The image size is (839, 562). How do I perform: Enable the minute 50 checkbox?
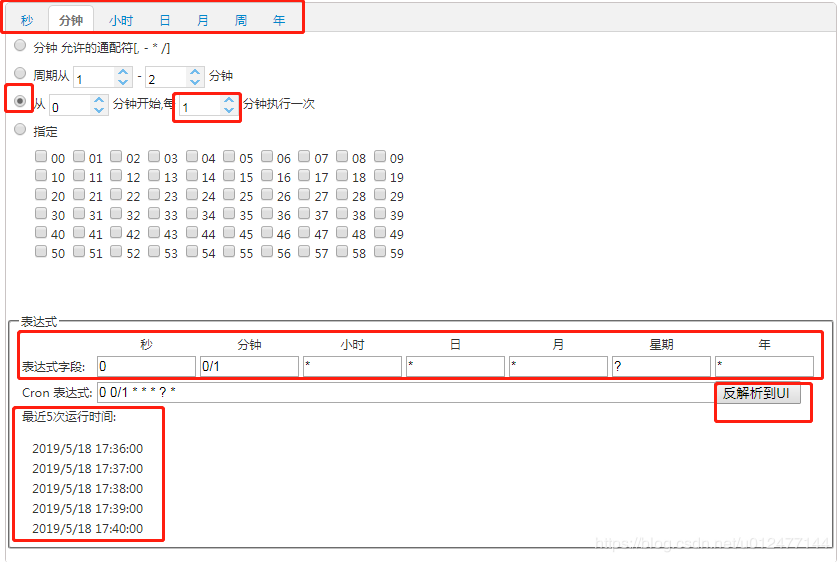coord(41,251)
